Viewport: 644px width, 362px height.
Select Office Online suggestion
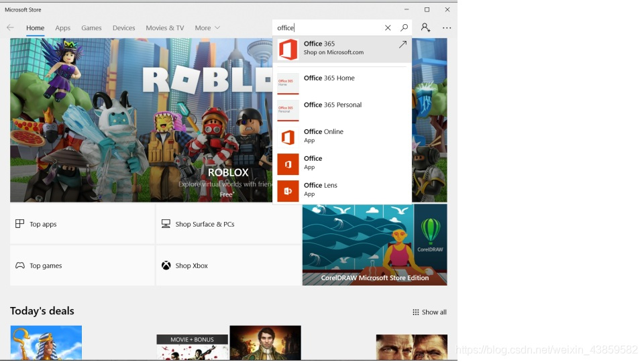click(x=342, y=137)
